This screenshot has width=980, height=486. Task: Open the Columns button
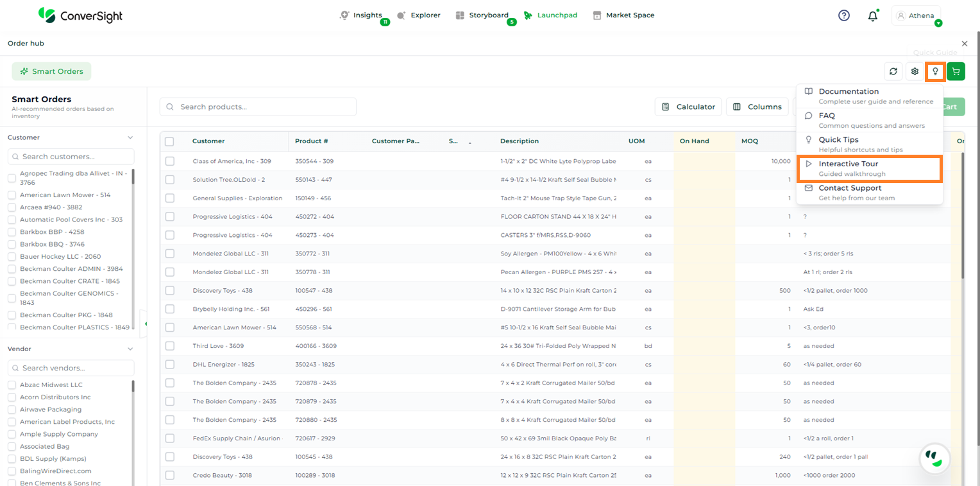(x=757, y=107)
